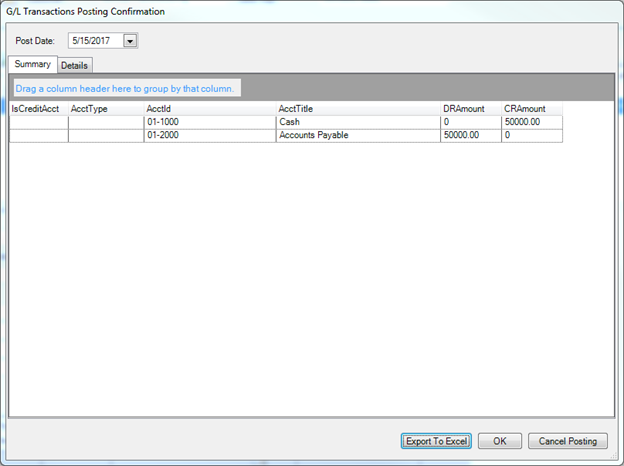Click the AcctType cell in Accounts Payable row
The image size is (624, 466).
pyautogui.click(x=106, y=135)
